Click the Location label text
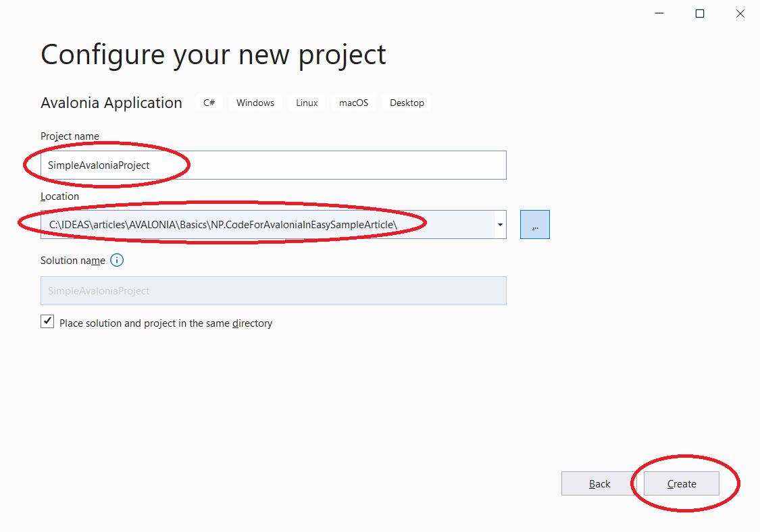 pos(59,196)
